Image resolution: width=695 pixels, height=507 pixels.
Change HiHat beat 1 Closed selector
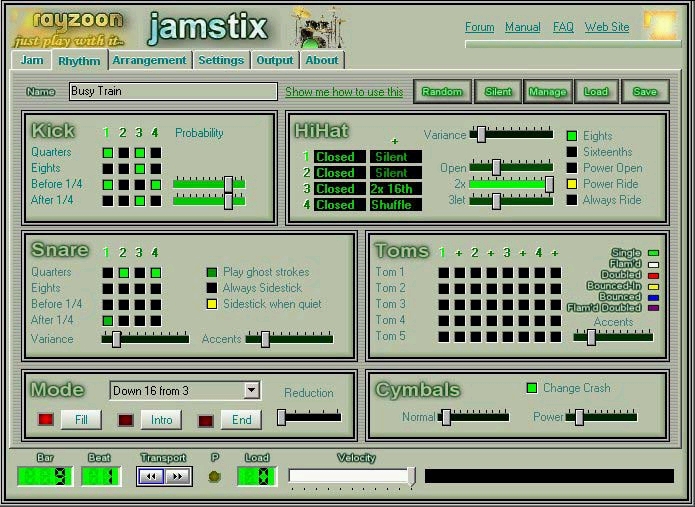pos(340,157)
